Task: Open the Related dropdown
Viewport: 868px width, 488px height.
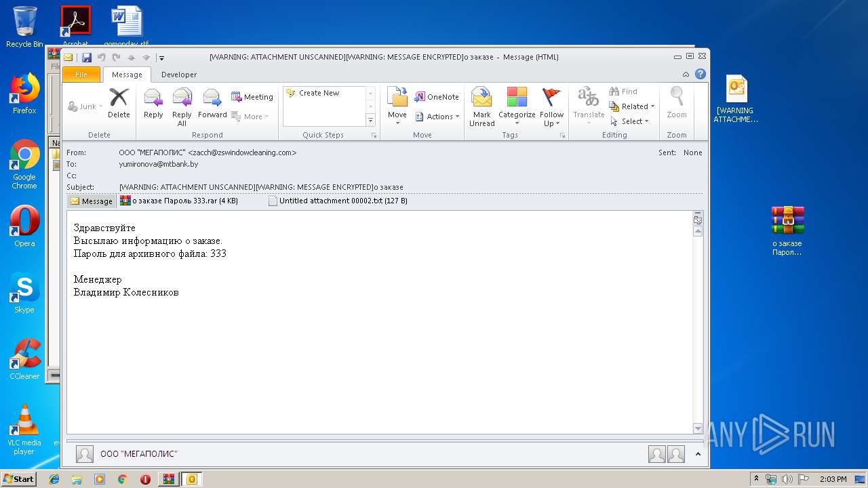Action: [631, 106]
